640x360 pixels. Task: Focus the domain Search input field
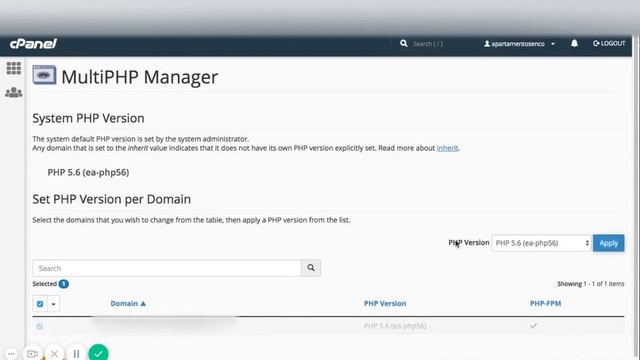click(167, 268)
